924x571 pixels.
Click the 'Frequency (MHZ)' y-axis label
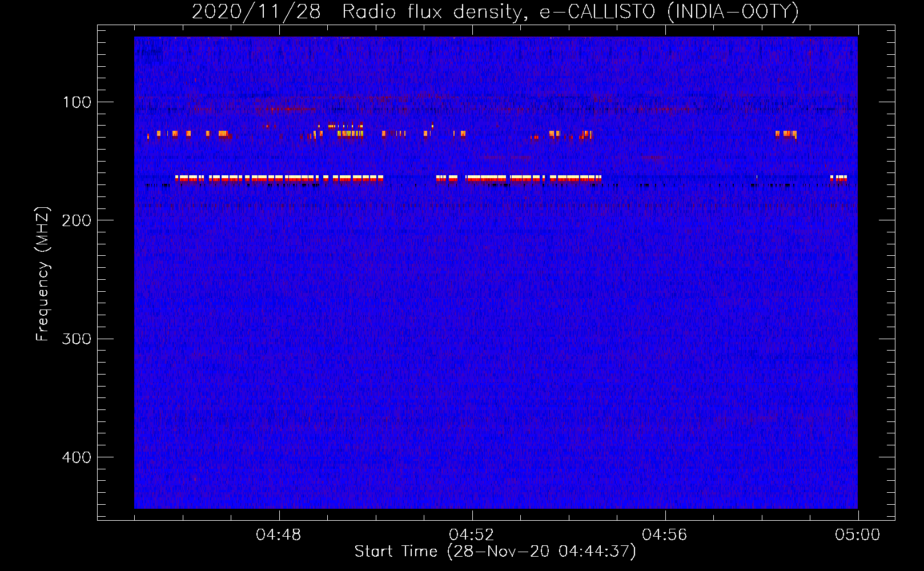(x=43, y=274)
